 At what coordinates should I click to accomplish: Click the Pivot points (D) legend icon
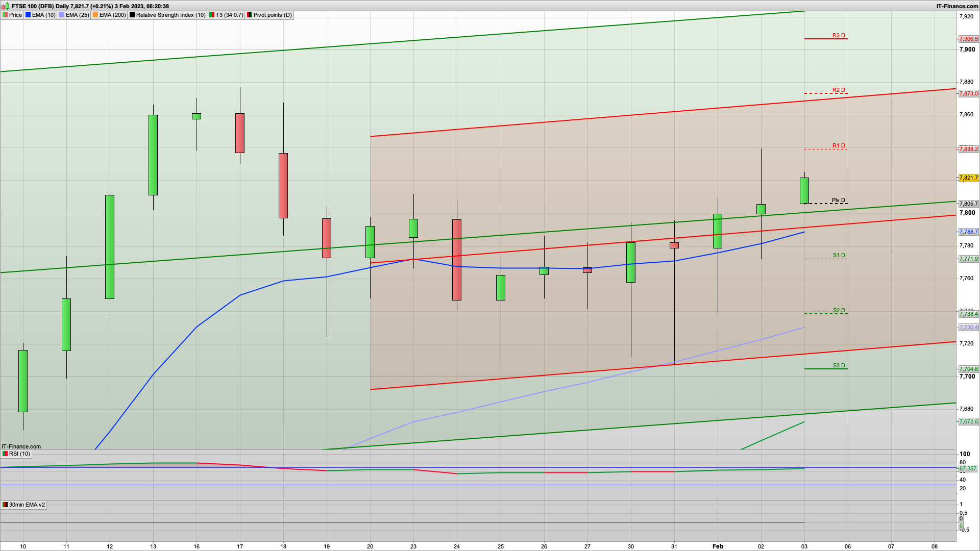250,15
